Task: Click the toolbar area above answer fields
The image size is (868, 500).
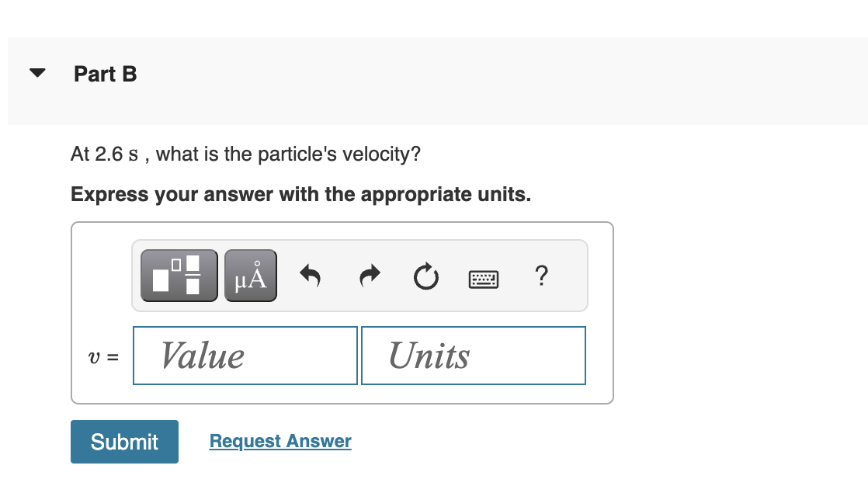Action: pyautogui.click(x=359, y=275)
